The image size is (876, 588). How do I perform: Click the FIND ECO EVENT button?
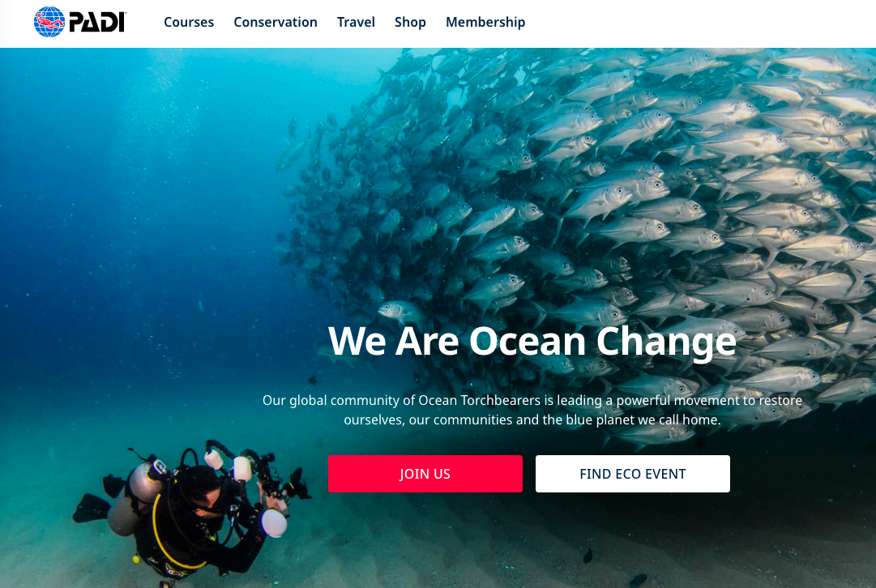(632, 474)
